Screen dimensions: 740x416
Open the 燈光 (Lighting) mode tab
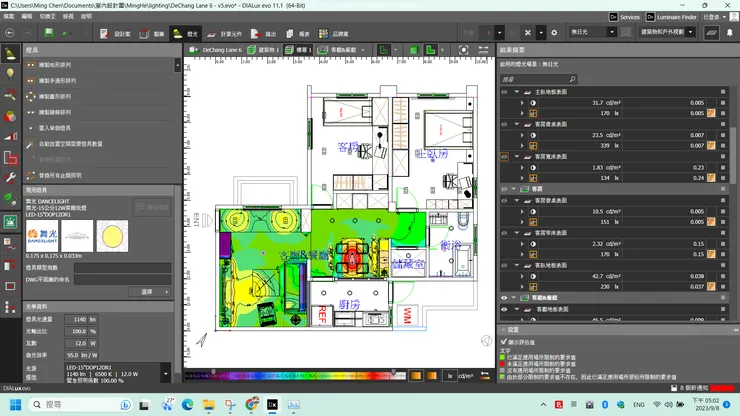[x=186, y=33]
